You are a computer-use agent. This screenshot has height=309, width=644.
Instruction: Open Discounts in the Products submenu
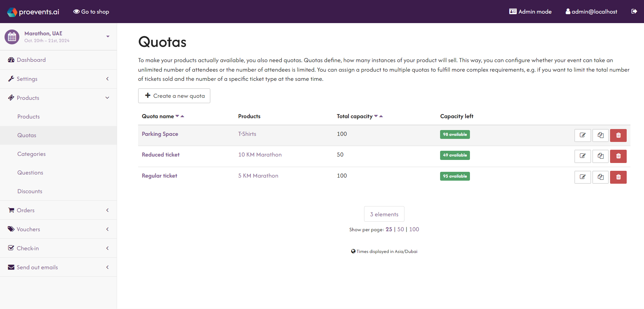[x=30, y=191]
